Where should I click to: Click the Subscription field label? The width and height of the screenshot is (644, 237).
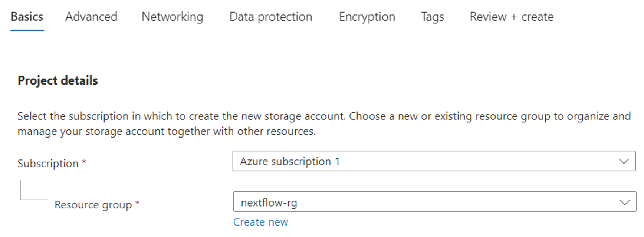[x=48, y=164]
